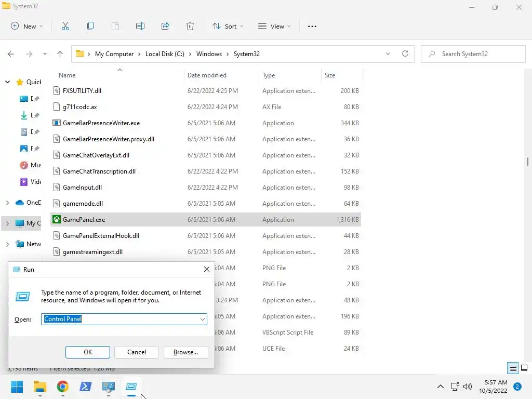Select GameBarPresenceWriter.proxy.dll file
Viewport: 532px width, 399px height.
206,139
